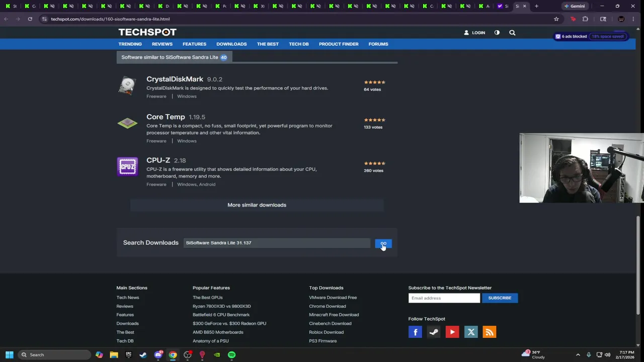Open Epic Games Launcher from taskbar
The width and height of the screenshot is (644, 362).
pyautogui.click(x=128, y=355)
